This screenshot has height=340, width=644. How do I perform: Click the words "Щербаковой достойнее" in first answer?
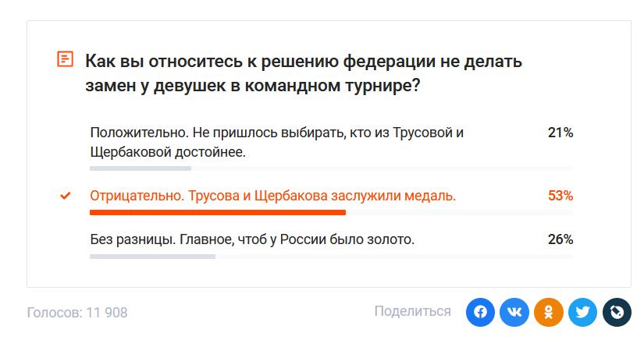(168, 152)
